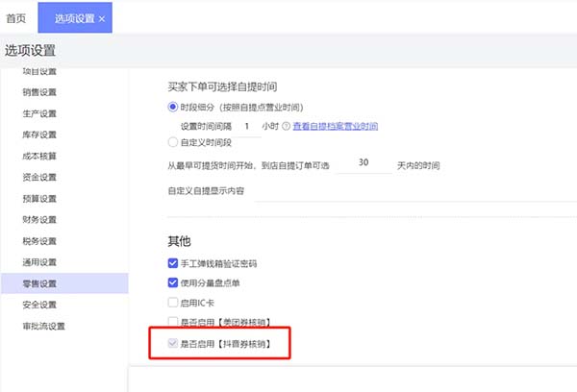Image resolution: width=577 pixels, height=392 pixels.
Task: Open 财务设置 in the sidebar
Action: pos(39,220)
